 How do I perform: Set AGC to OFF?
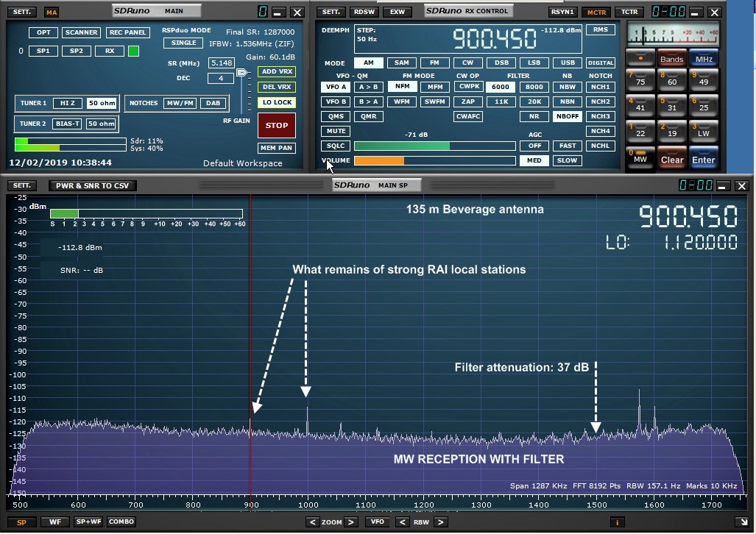coord(534,146)
